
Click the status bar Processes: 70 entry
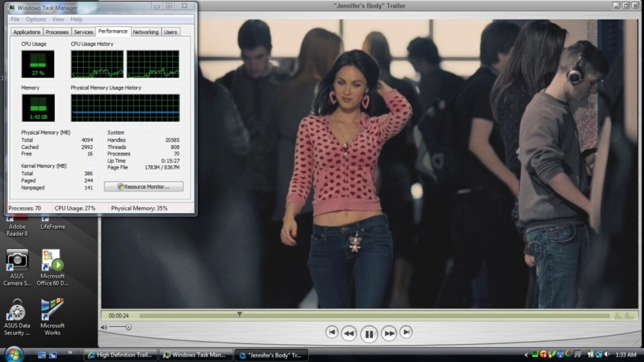25,209
